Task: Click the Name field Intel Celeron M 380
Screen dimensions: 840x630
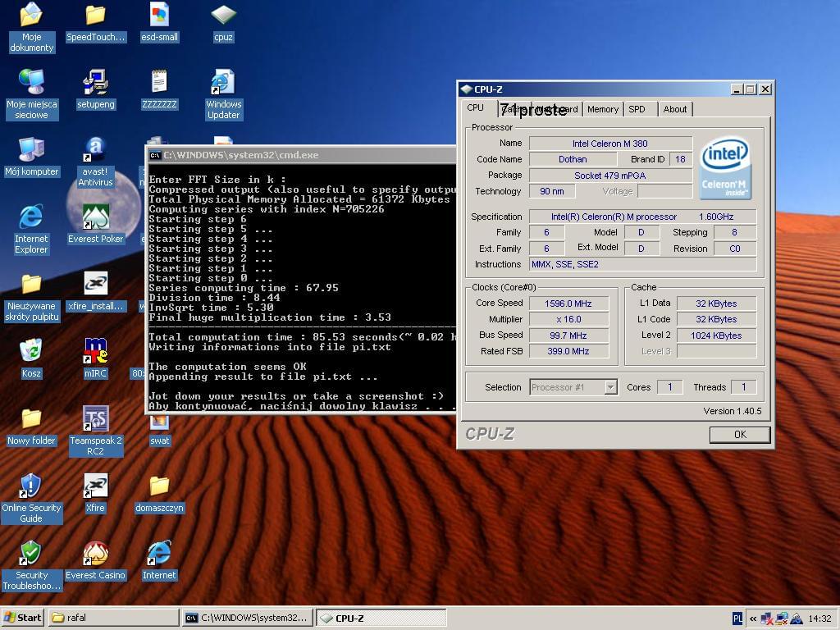Action: click(610, 144)
